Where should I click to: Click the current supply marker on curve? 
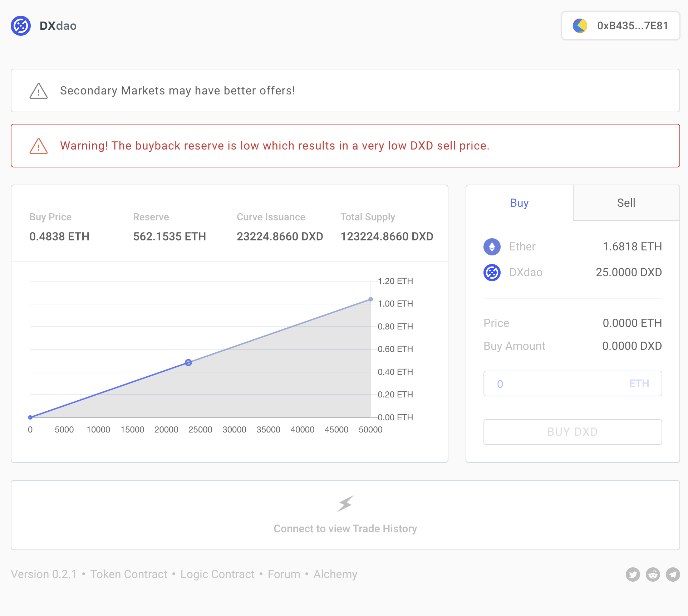click(188, 362)
